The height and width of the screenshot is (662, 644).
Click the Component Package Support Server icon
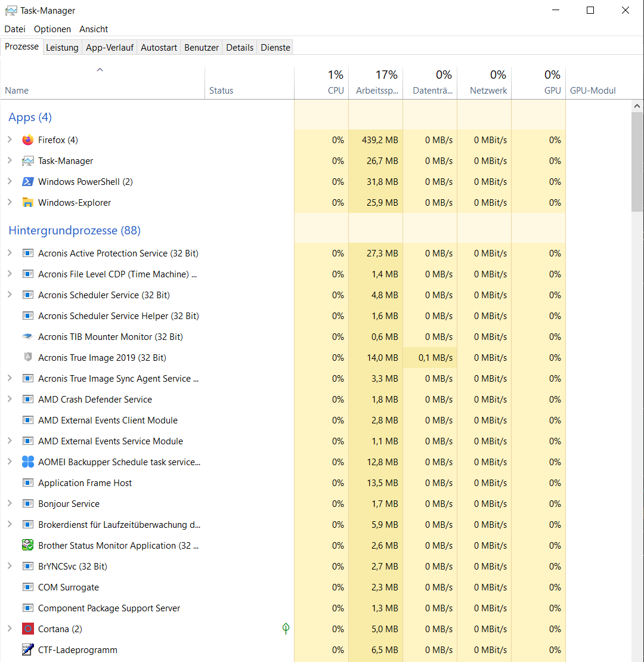(28, 608)
